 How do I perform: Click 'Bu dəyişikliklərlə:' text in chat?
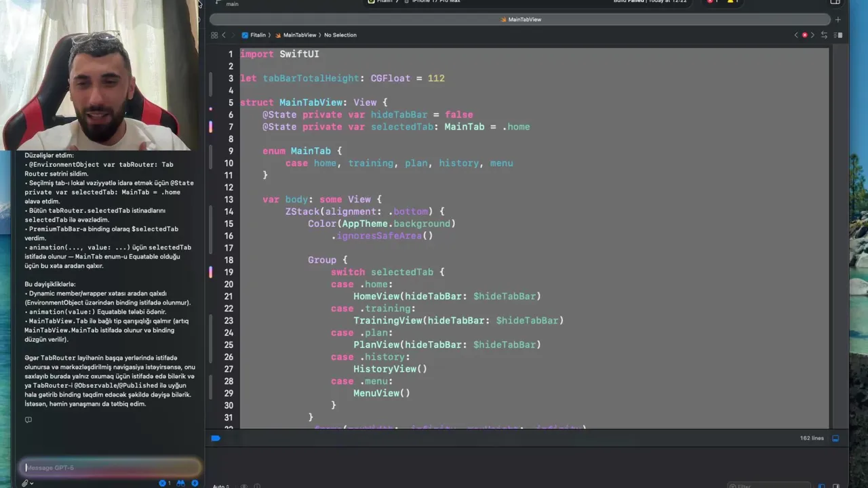pyautogui.click(x=50, y=284)
